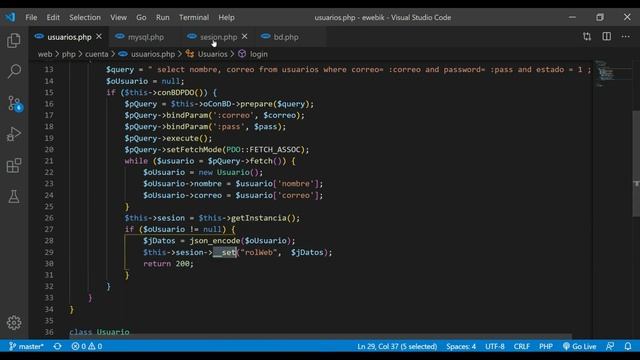The image size is (640, 360).
Task: Expand the login method breadcrumb
Action: (253, 54)
